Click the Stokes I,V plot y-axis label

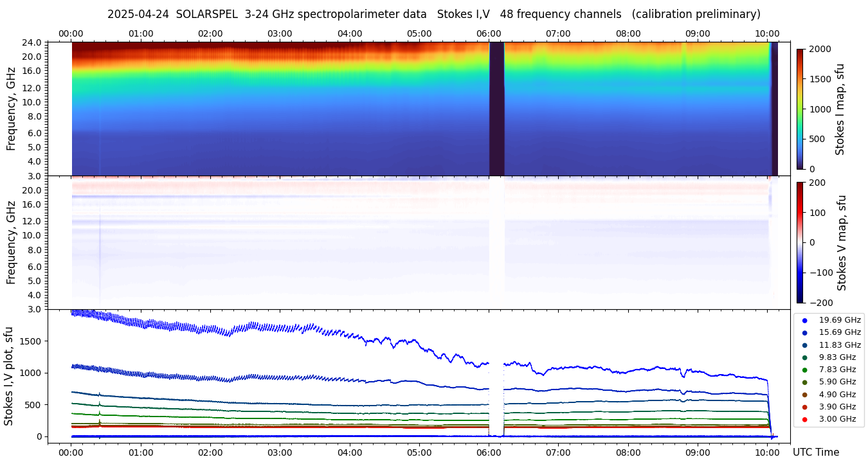click(9, 376)
